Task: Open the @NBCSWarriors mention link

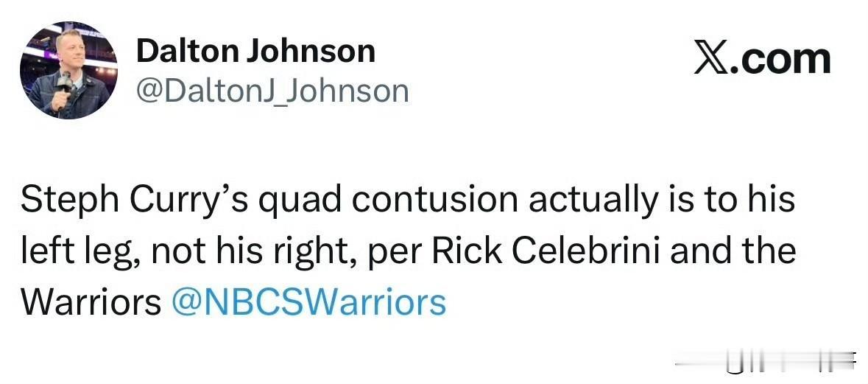Action: (308, 302)
